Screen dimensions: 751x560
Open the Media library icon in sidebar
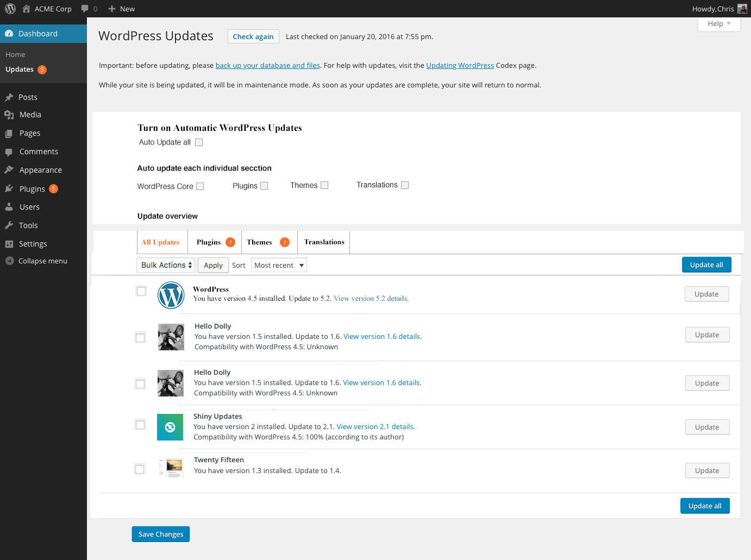[x=11, y=115]
